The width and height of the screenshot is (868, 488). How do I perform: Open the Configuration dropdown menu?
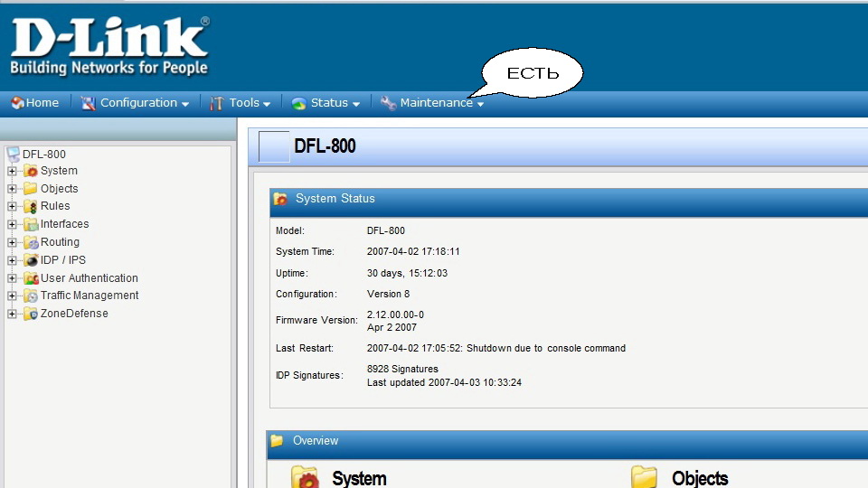(135, 103)
